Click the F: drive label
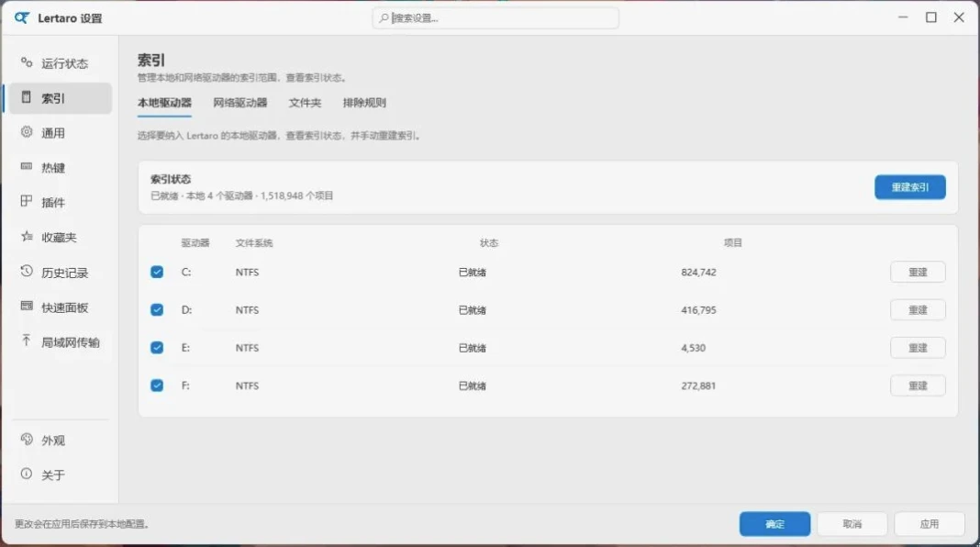980x547 pixels. tap(185, 385)
